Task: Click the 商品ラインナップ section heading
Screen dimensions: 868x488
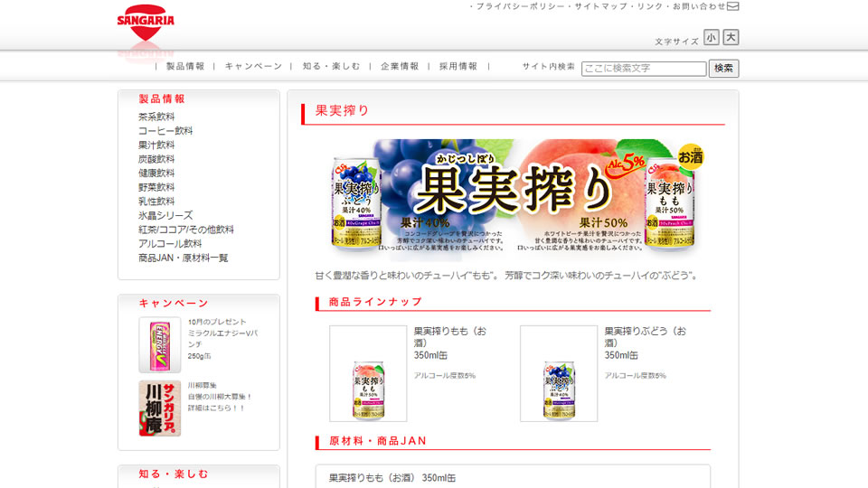Action: point(375,302)
